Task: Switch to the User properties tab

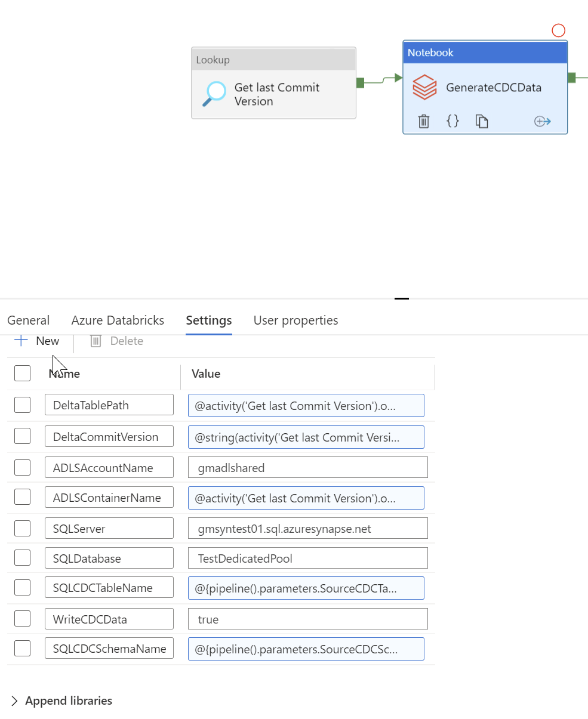Action: coord(295,320)
